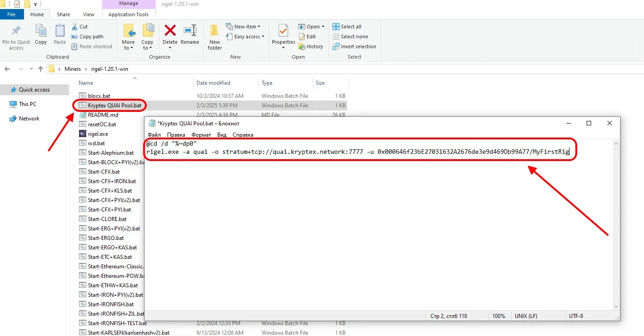Click This PC in navigation pane
Screen dimensions: 644x336
pyautogui.click(x=28, y=104)
